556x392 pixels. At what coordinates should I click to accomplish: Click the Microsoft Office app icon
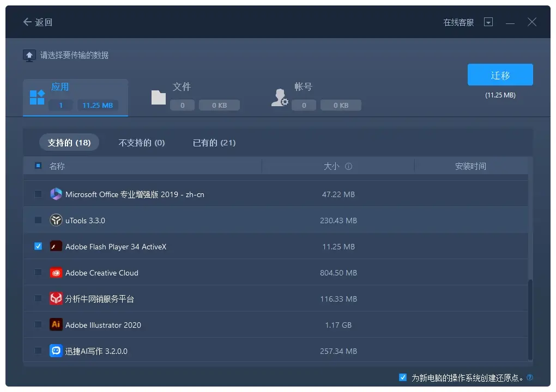pyautogui.click(x=56, y=194)
